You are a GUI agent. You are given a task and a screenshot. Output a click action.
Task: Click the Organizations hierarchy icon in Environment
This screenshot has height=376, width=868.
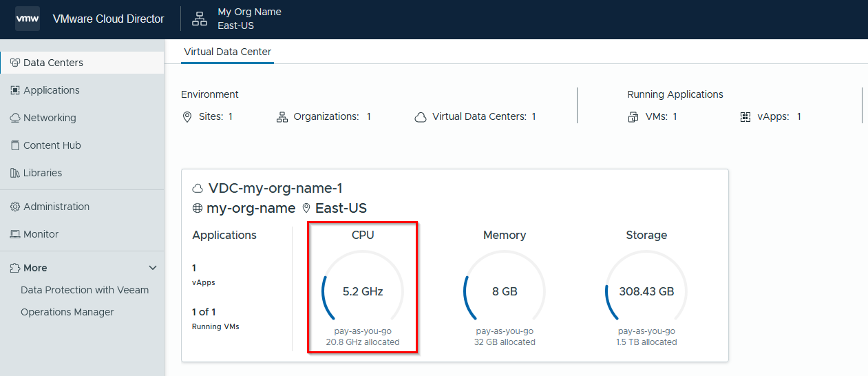[282, 117]
